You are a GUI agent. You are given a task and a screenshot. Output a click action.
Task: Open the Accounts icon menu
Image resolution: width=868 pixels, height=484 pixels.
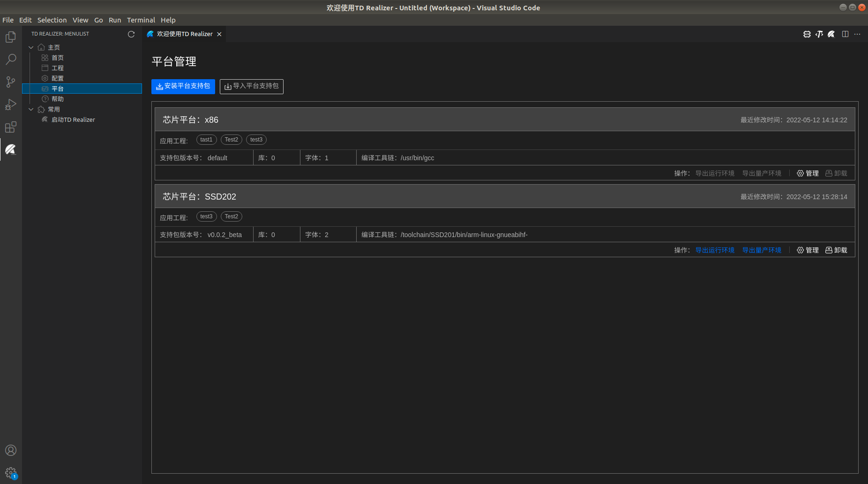tap(11, 450)
